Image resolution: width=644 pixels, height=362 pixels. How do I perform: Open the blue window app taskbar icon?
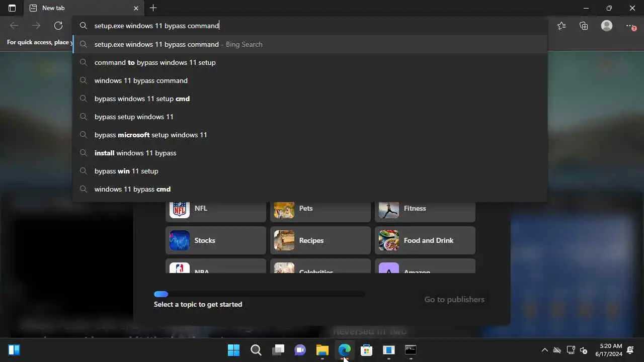pos(389,350)
